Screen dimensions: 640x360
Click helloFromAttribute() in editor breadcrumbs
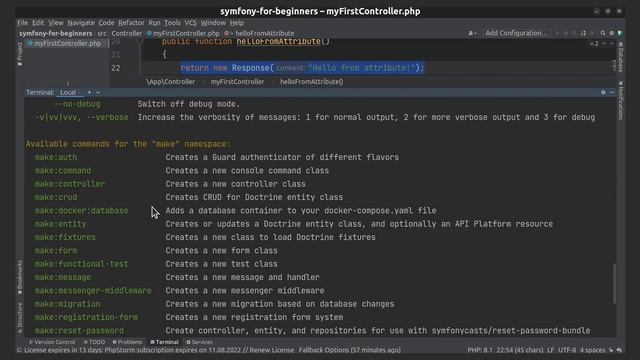pos(311,82)
